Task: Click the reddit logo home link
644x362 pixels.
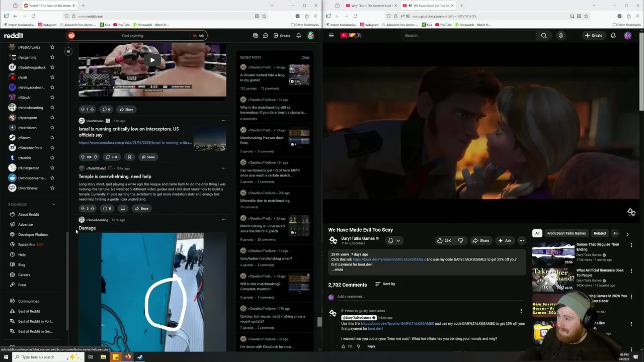Action: [14, 36]
